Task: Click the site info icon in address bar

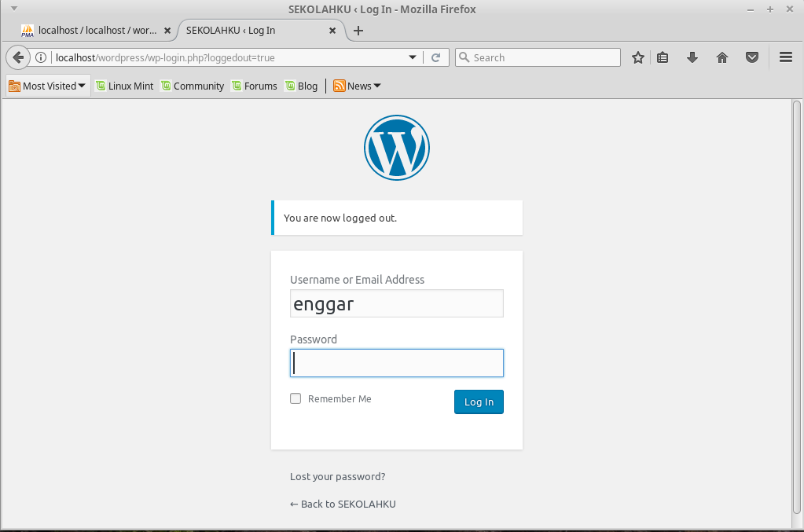Action: (39, 57)
